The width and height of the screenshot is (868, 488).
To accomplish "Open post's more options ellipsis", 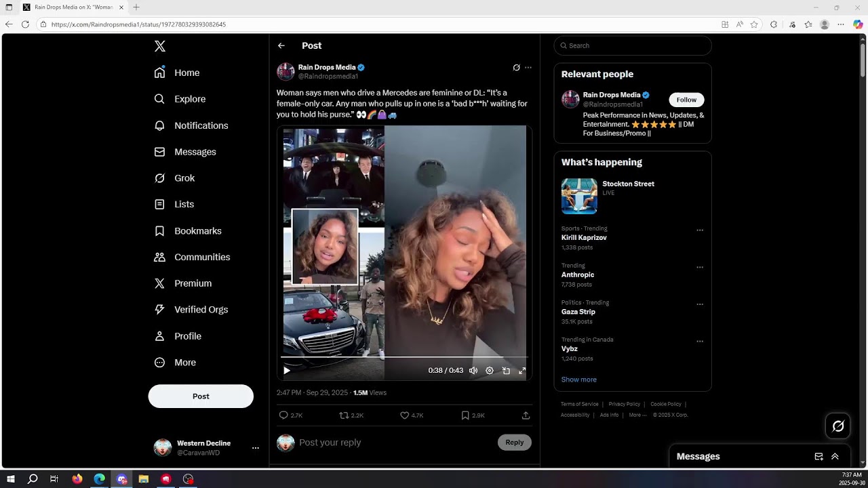I will 528,68.
